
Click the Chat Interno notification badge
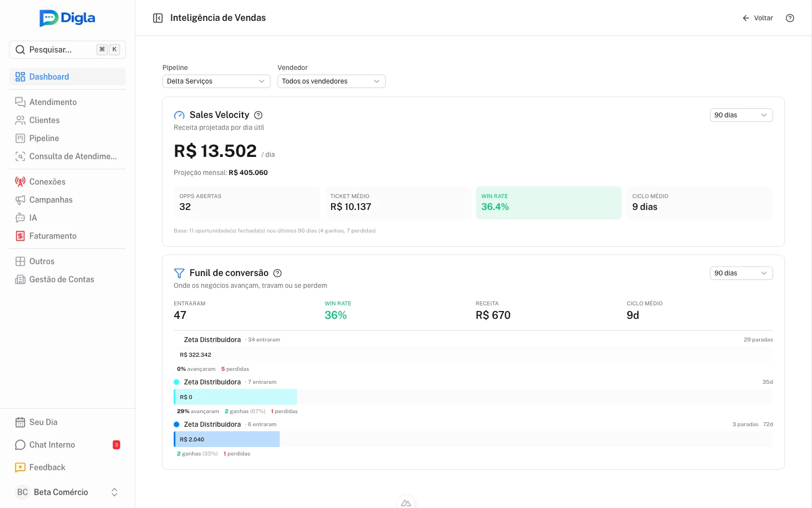click(x=116, y=445)
